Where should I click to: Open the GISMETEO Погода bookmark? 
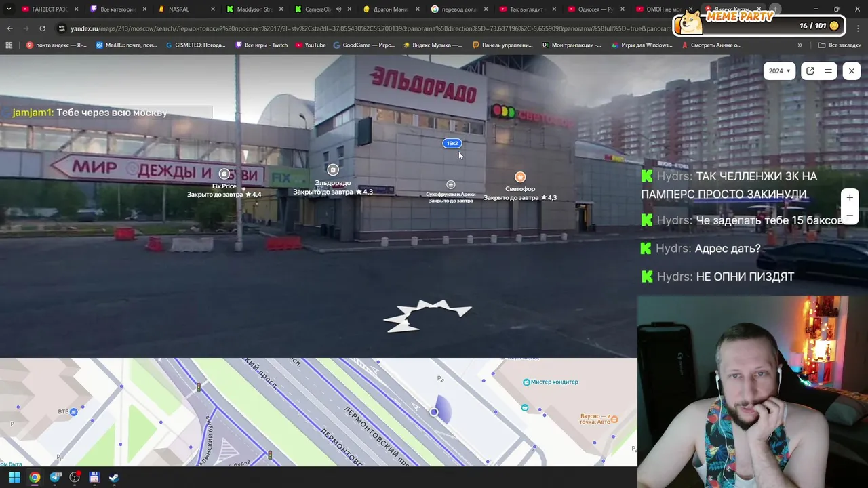(196, 45)
